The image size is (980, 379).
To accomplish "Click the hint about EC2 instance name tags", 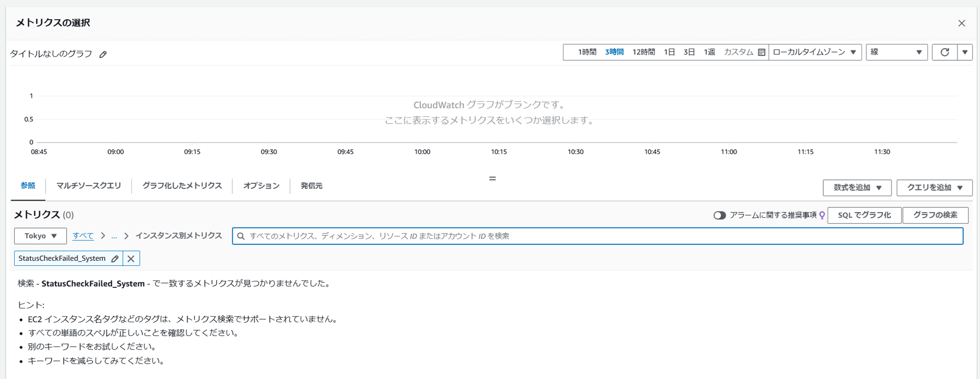I will 183,319.
